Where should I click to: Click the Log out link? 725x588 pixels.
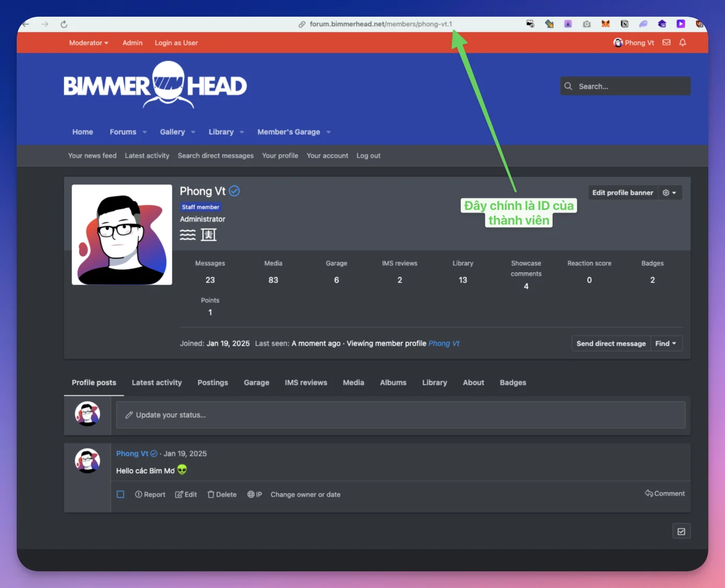coord(368,156)
